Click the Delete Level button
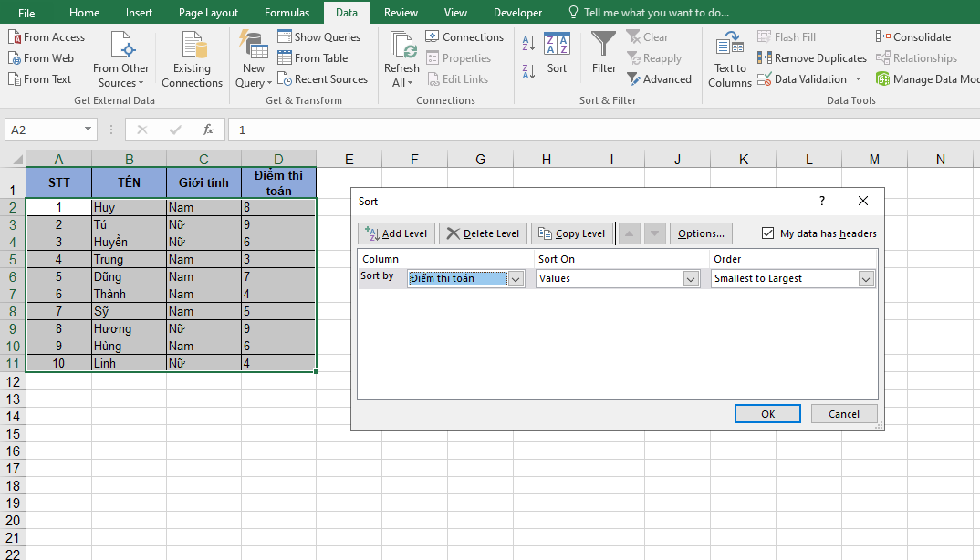 pos(483,233)
